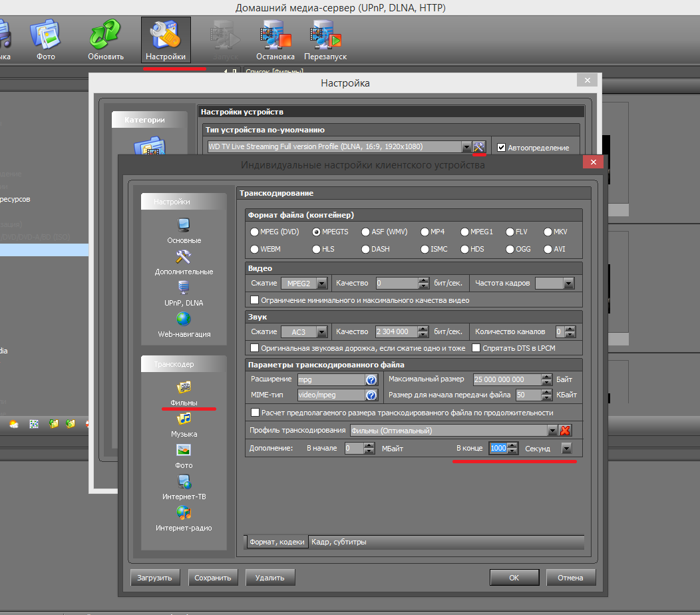Open the Интернет-радио transcoder section
700x615 pixels.
click(x=184, y=518)
